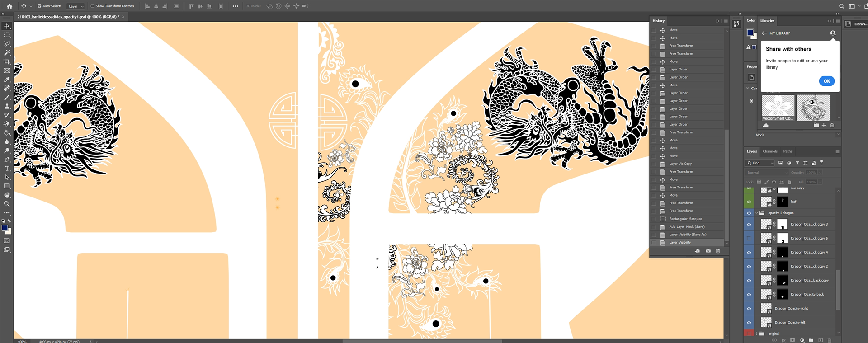
Task: Open the Layers panel menu
Action: coord(837,151)
